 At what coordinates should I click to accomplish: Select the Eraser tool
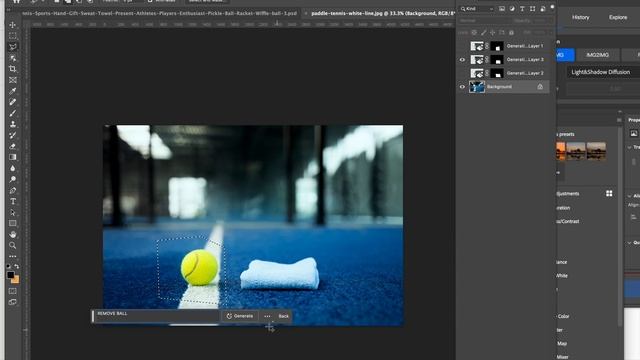point(13,146)
